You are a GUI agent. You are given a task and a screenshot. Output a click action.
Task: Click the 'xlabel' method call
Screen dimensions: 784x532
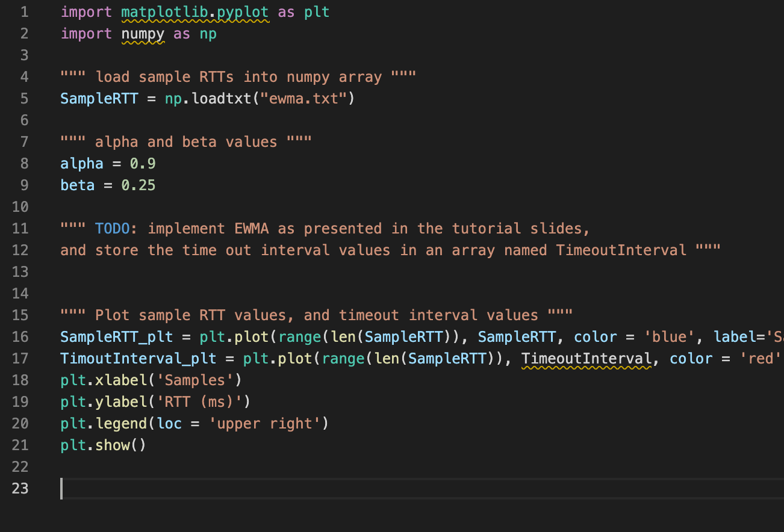click(x=121, y=380)
